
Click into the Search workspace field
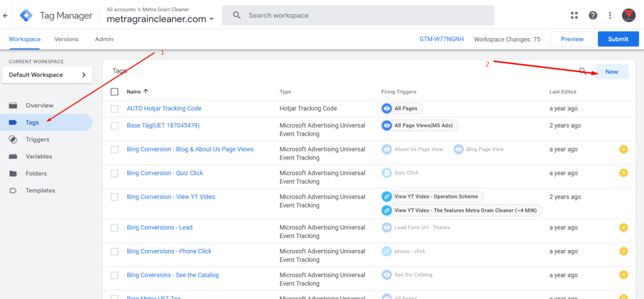[x=365, y=15]
